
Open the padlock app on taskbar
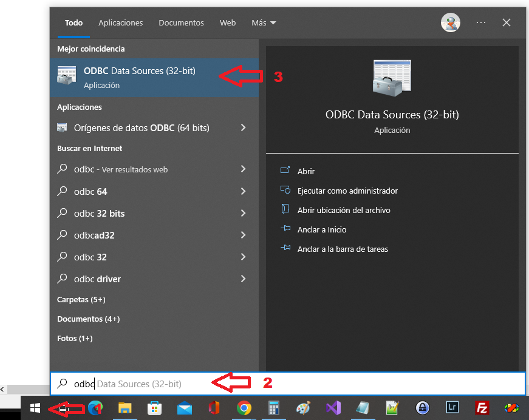click(x=422, y=408)
